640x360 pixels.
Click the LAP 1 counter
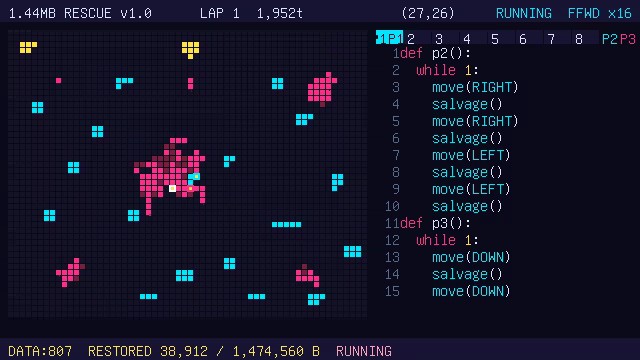point(220,13)
